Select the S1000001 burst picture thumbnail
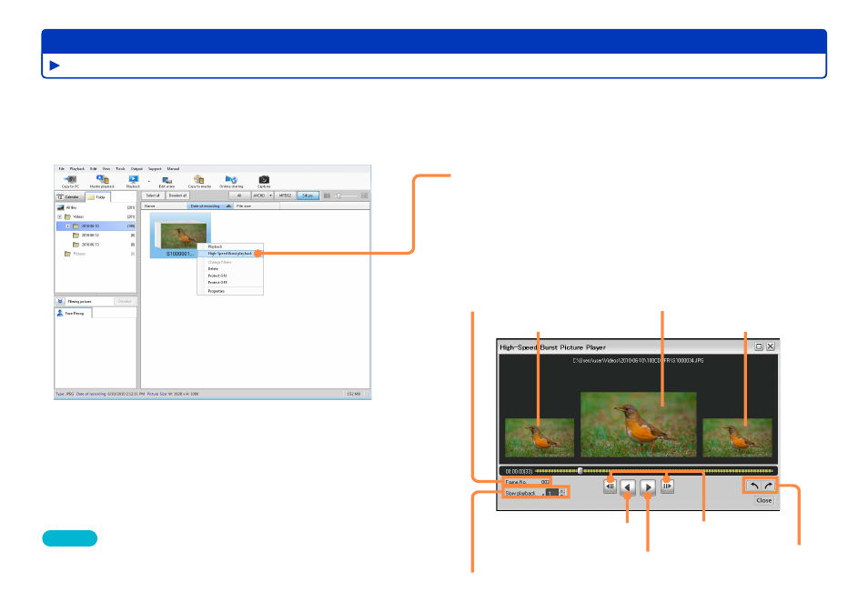The height and width of the screenshot is (612, 868). point(180,236)
